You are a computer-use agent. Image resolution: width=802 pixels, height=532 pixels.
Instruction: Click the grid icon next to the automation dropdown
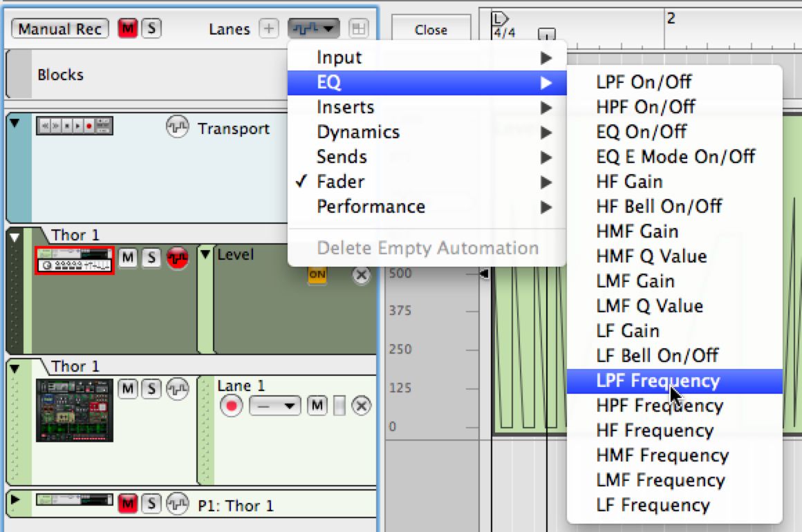click(x=358, y=28)
